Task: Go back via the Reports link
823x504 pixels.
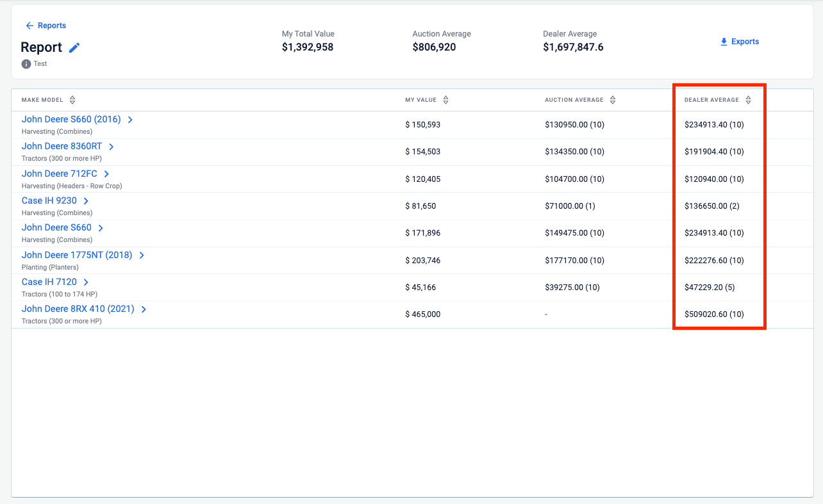Action: [x=46, y=26]
